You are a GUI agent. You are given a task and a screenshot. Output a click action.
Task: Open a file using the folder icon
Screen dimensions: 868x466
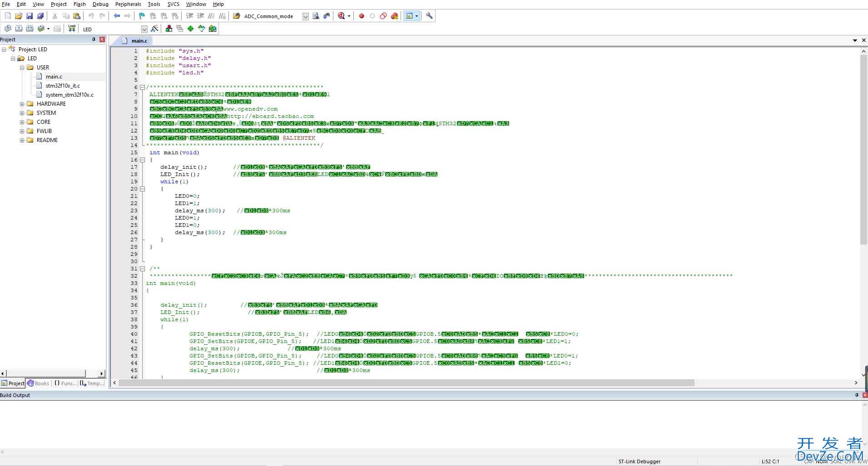point(19,16)
